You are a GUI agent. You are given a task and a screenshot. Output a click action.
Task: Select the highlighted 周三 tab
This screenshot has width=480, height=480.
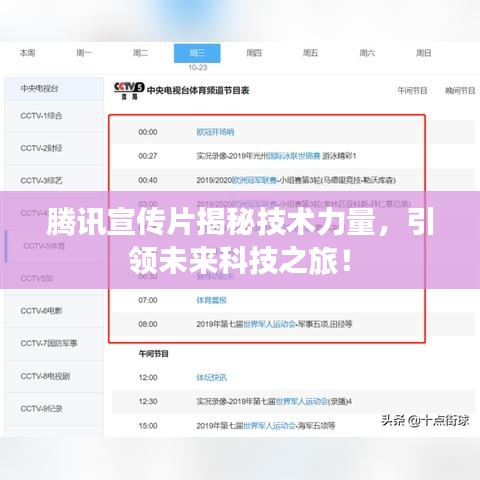pos(197,53)
